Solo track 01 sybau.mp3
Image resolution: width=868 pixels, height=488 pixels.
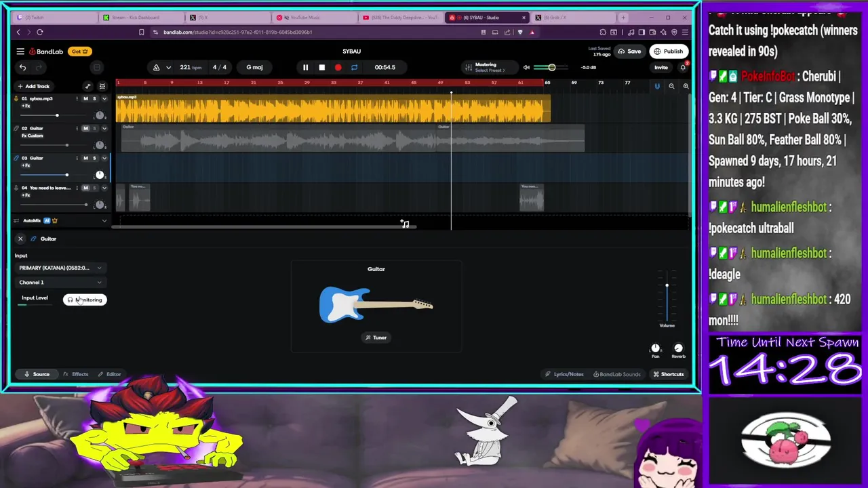[94, 99]
